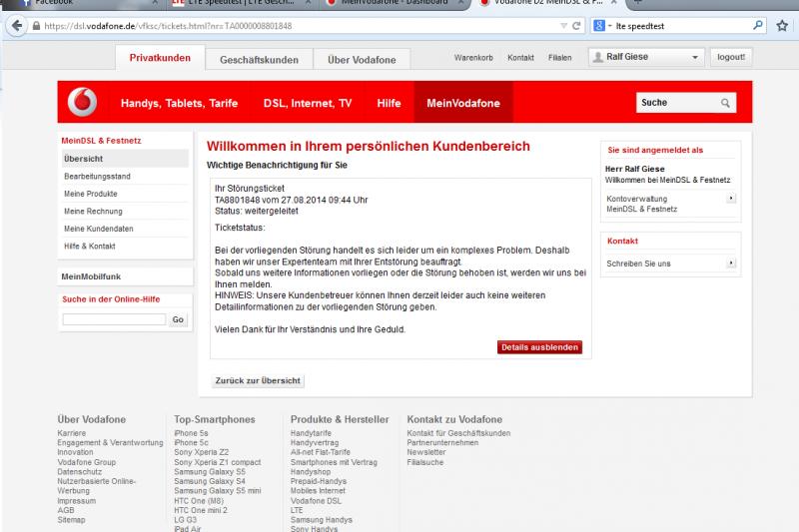Open DSL, Internet, TV menu
Viewport: 799px width, 532px height.
point(308,103)
